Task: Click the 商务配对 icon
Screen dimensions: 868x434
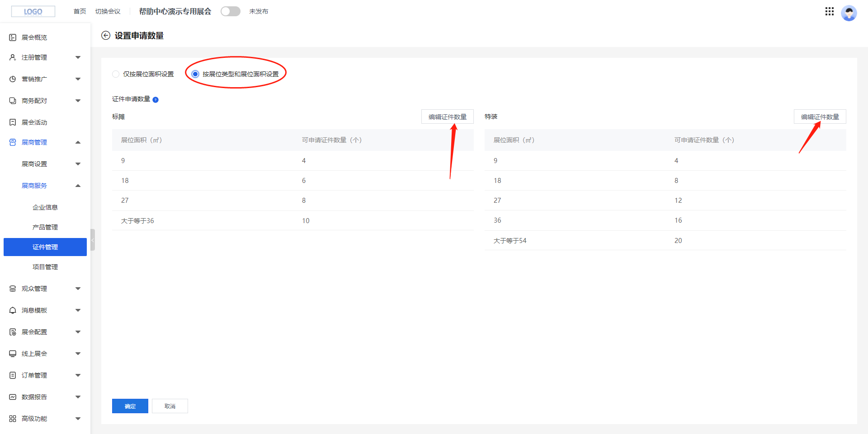Action: [13, 101]
